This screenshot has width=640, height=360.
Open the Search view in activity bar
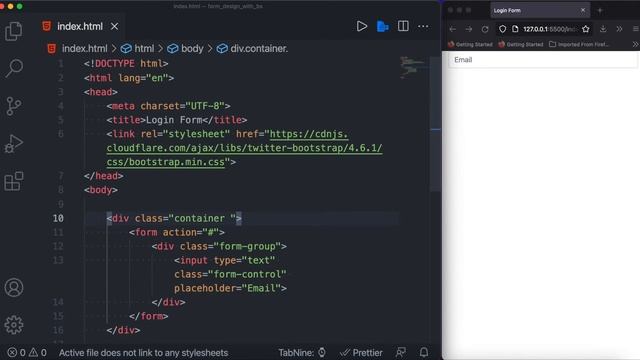pos(14,68)
